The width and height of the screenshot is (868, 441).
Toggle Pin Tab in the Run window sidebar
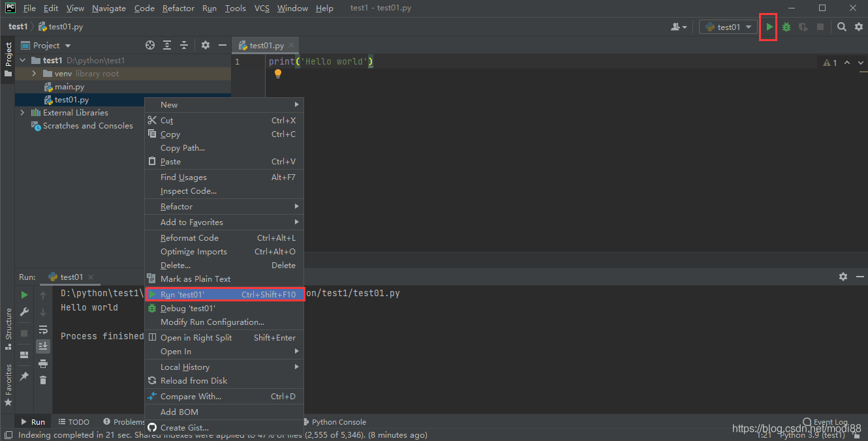pyautogui.click(x=24, y=377)
